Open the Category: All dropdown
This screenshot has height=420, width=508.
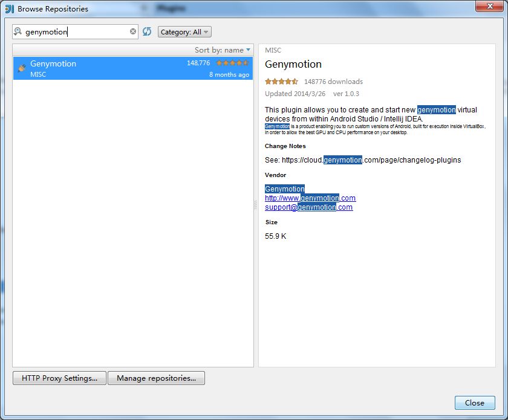(x=184, y=32)
